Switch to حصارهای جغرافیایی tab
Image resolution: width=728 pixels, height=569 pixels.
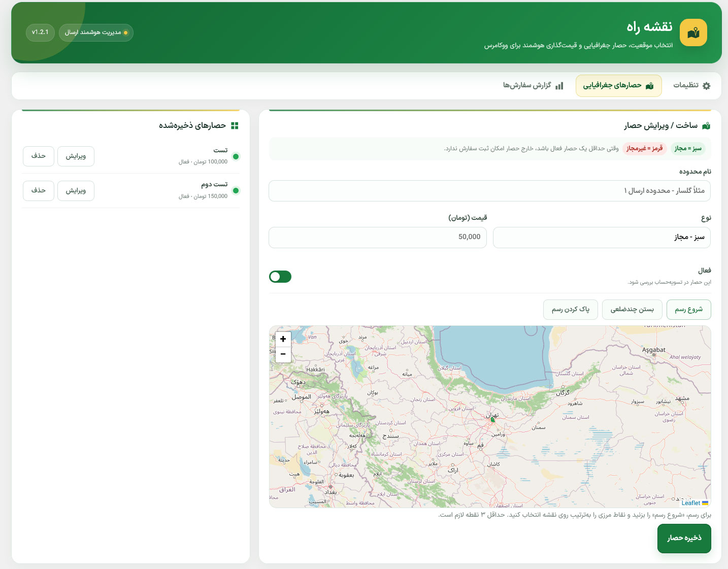618,85
